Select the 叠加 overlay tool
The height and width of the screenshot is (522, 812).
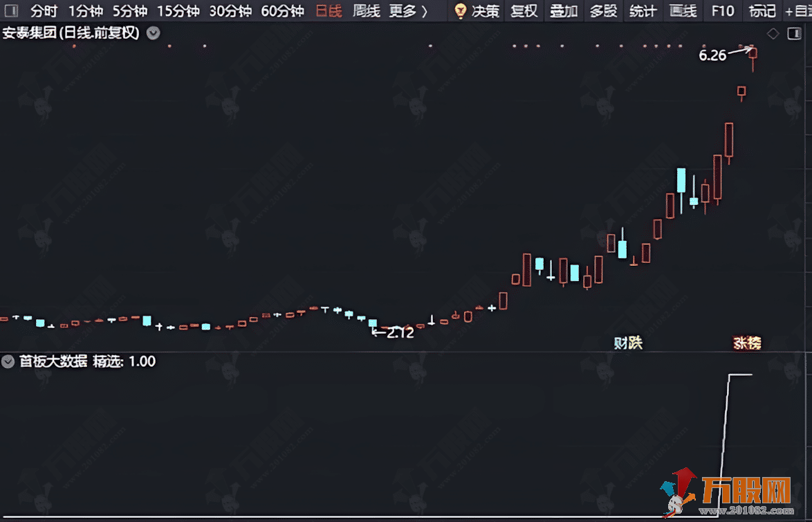pyautogui.click(x=564, y=11)
